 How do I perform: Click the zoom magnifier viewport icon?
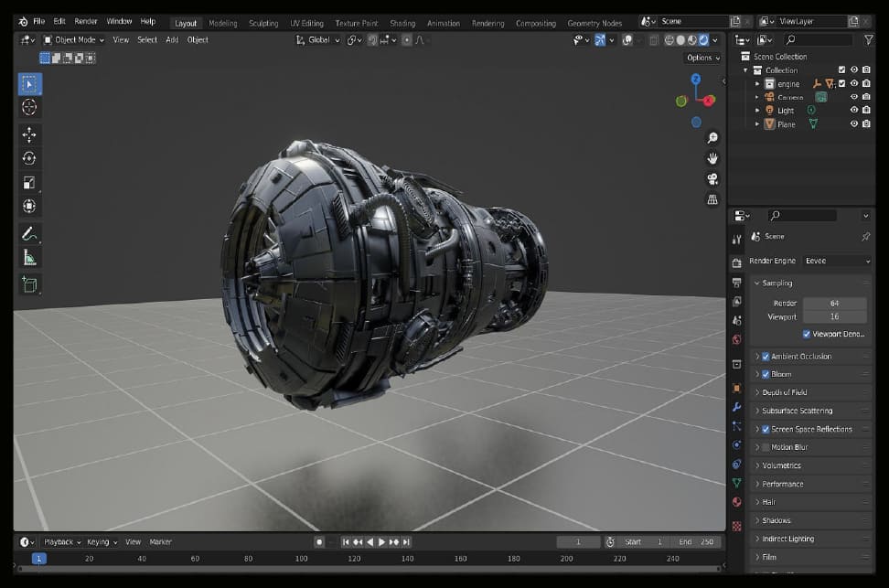712,138
